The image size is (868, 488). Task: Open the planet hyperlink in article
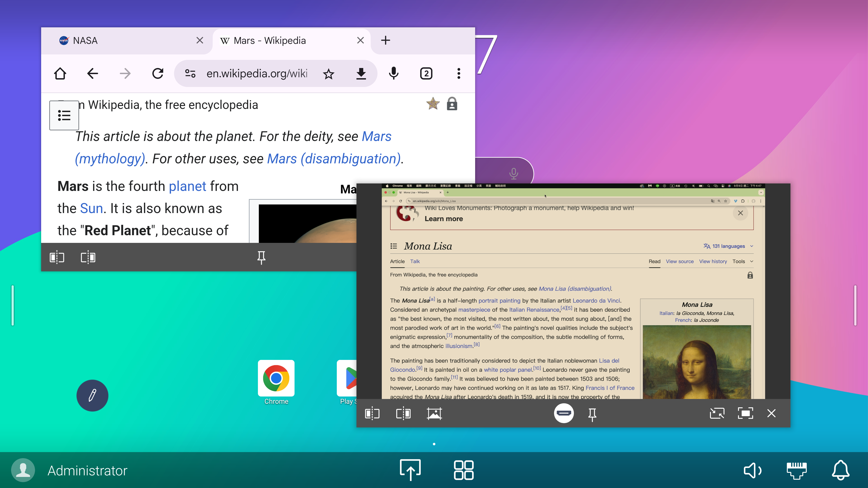coord(187,186)
